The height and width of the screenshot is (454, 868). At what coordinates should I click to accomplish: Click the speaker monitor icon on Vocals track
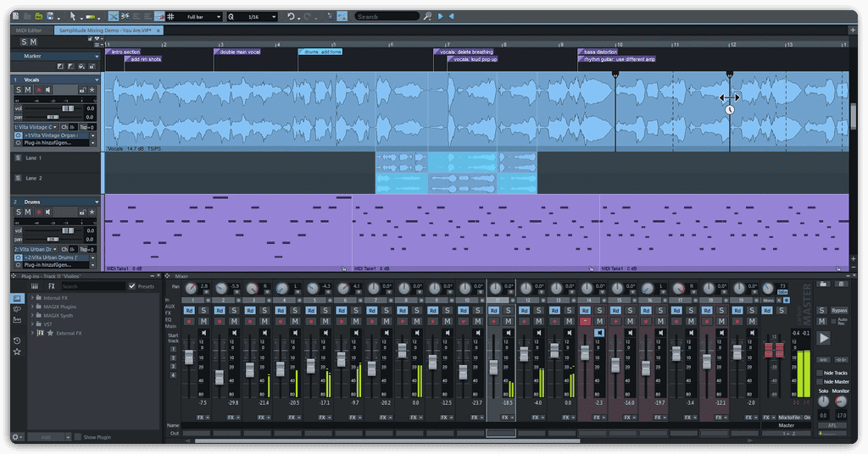pos(48,90)
